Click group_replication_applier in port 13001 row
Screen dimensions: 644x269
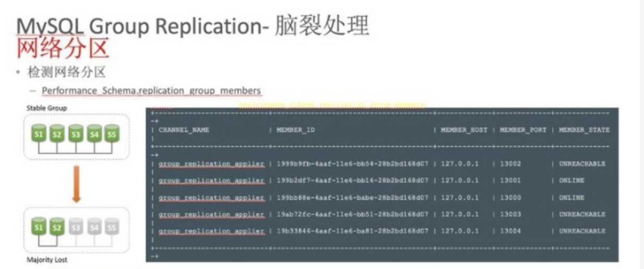[x=212, y=180]
